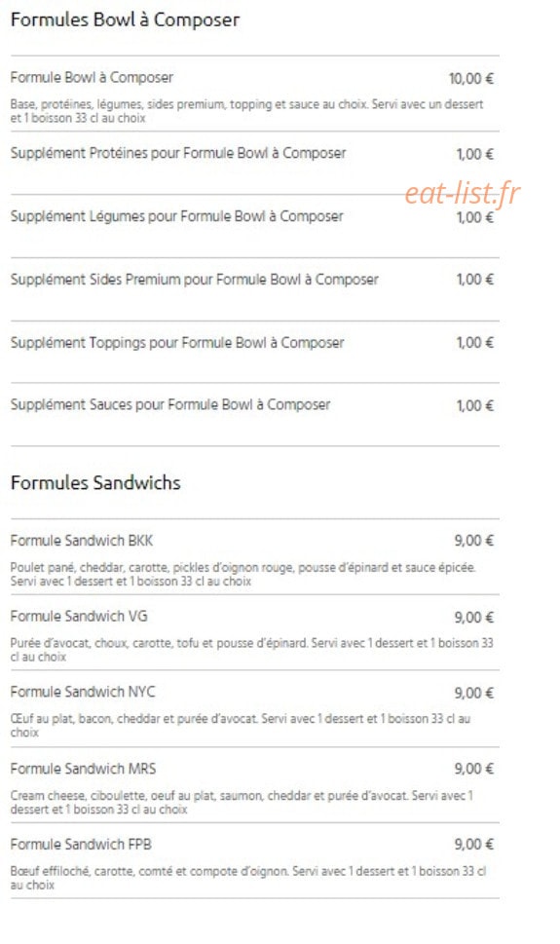Image resolution: width=560 pixels, height=944 pixels.
Task: Click the Sandwich MRS cream cheese description
Action: click(x=242, y=803)
